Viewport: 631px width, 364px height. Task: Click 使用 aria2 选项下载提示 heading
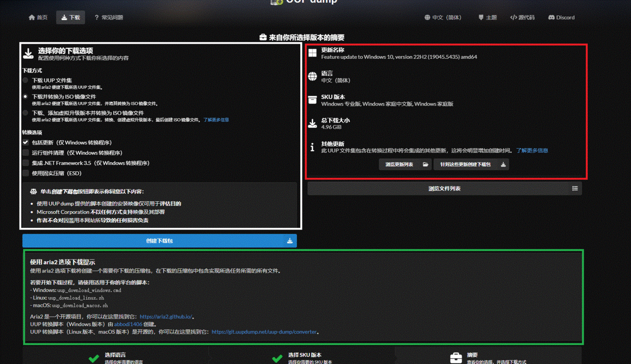tap(63, 262)
